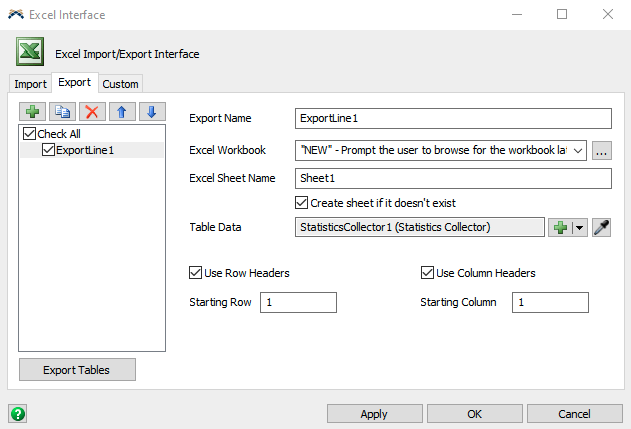Disable Create sheet if it doesn't exist
This screenshot has height=429, width=631.
(x=302, y=203)
